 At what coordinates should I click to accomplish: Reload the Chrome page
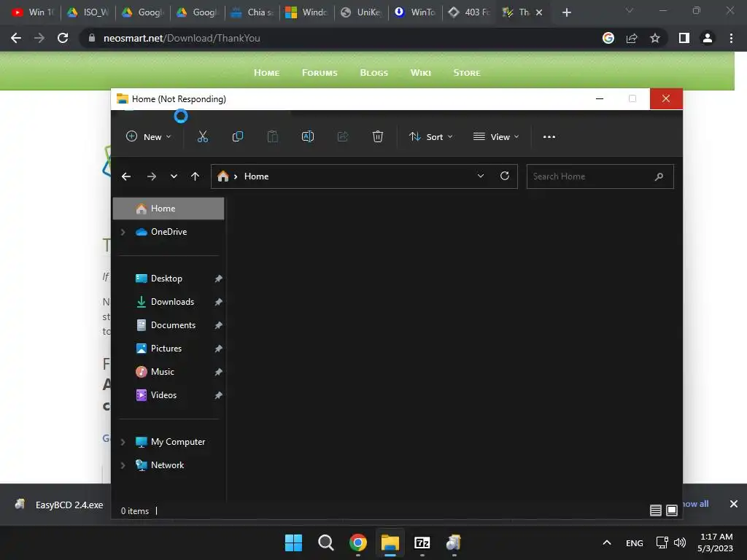click(63, 38)
